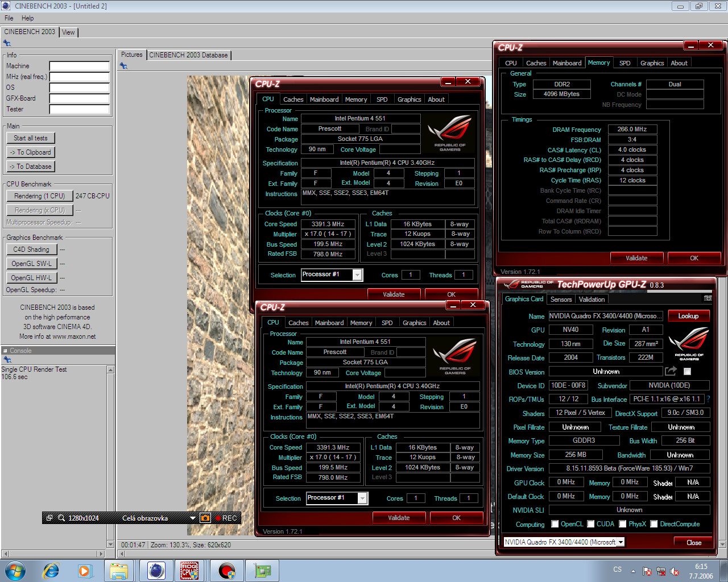This screenshot has width=728, height=582.
Task: Click the Machine input field
Action: (79, 66)
